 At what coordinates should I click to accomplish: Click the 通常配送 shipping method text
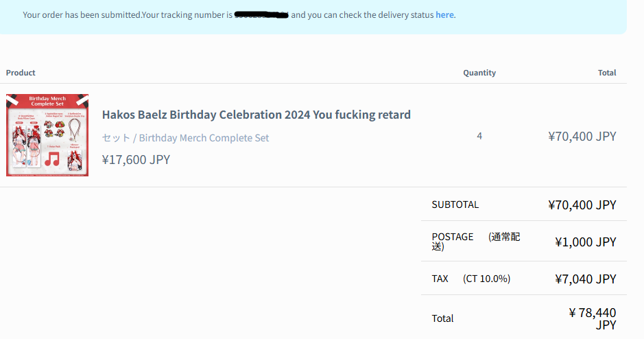(x=504, y=241)
